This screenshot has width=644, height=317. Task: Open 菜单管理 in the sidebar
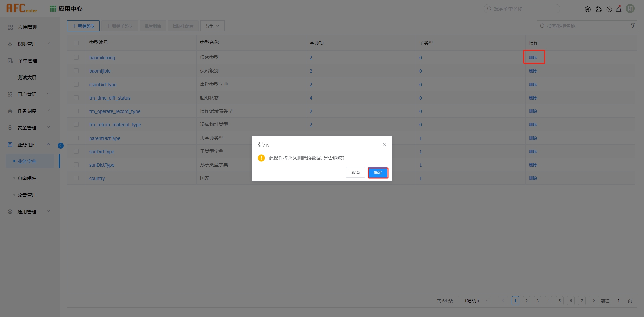28,61
